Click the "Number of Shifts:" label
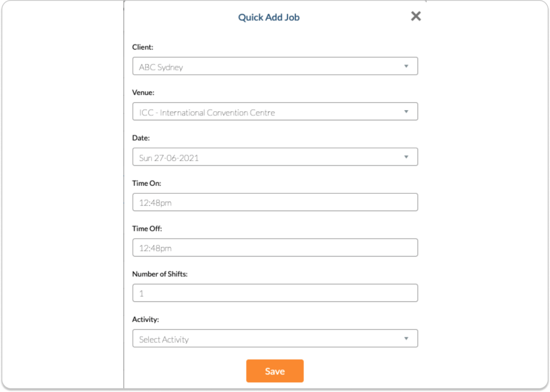The image size is (550, 392). [160, 274]
